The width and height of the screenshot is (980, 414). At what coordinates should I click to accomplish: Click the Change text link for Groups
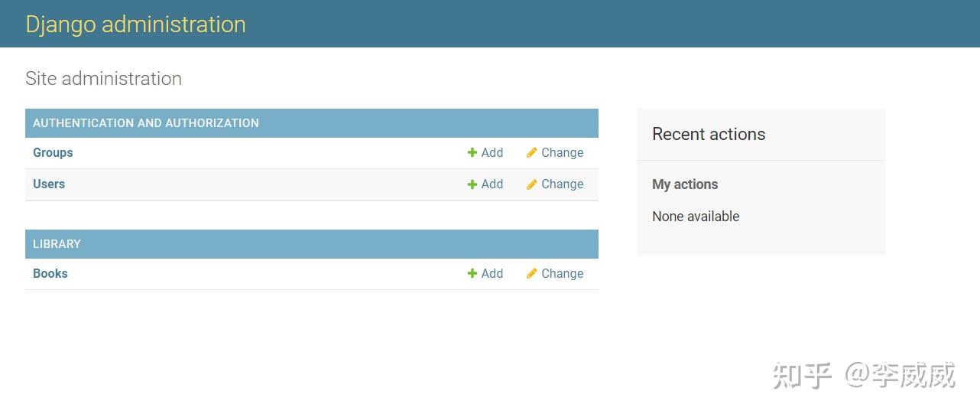click(x=563, y=153)
